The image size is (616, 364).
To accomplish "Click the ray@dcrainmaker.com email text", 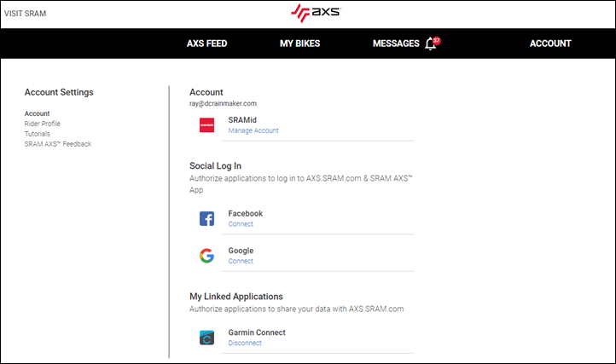I will [x=223, y=104].
